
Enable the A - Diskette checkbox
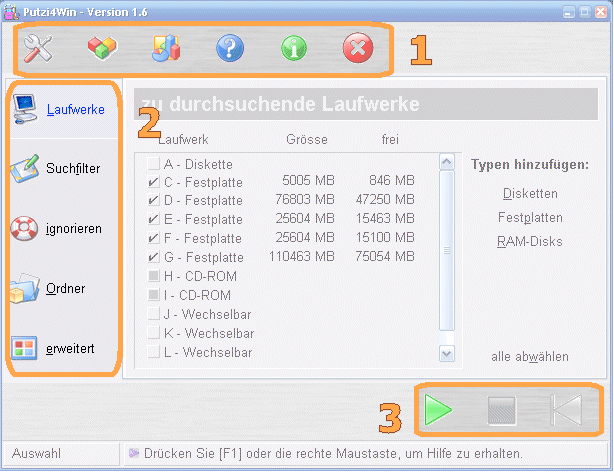tap(154, 163)
